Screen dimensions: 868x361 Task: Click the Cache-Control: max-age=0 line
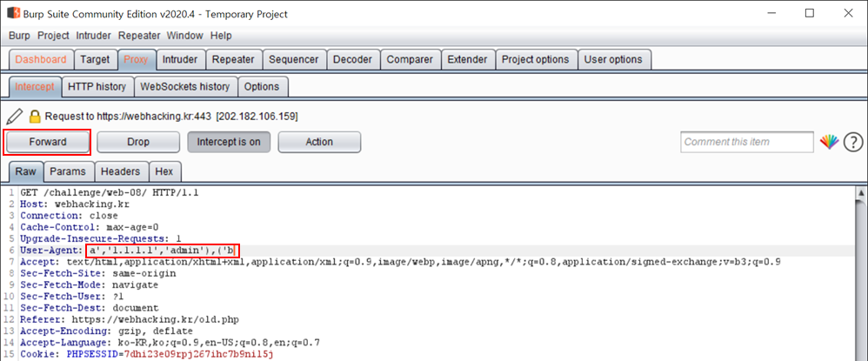[90, 228]
